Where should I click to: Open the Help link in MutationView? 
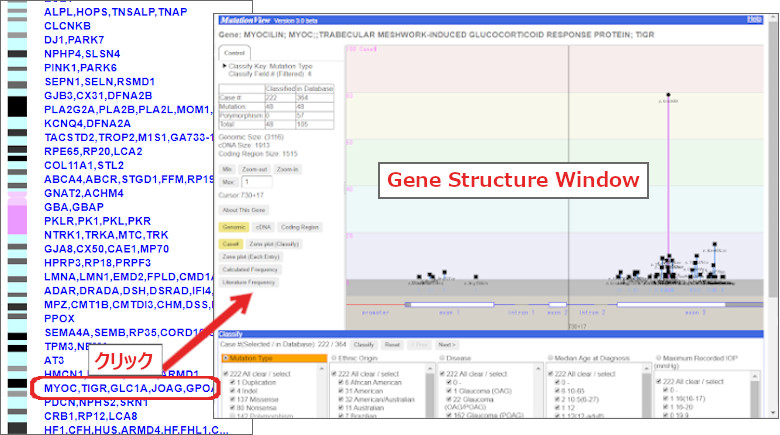[767, 20]
